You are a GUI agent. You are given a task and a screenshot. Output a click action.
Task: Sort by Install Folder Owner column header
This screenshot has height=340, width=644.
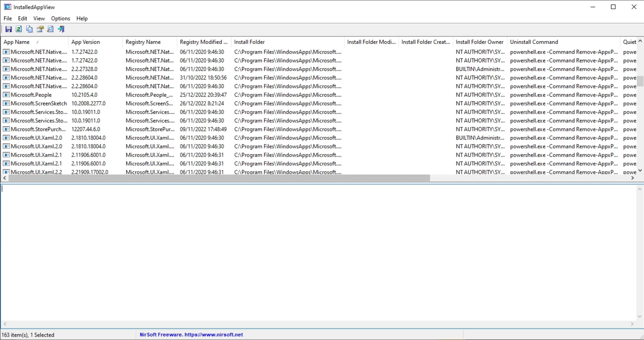click(x=480, y=42)
